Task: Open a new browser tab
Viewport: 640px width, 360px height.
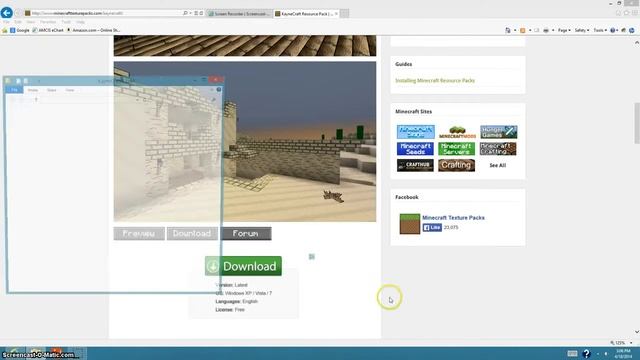Action: 344,13
